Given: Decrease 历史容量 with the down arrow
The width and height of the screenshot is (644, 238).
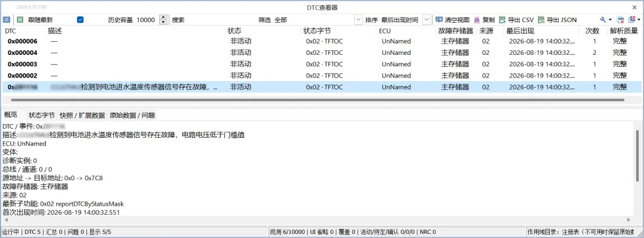Looking at the screenshot, I should pyautogui.click(x=163, y=22).
